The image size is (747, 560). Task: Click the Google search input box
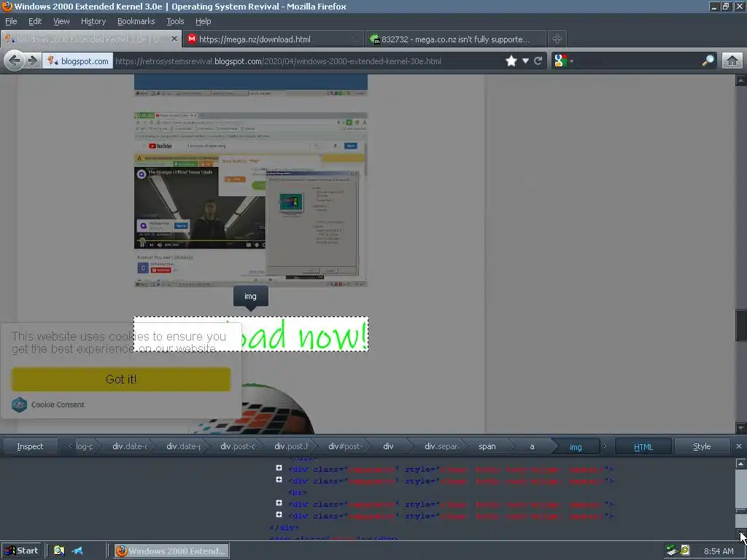click(638, 61)
